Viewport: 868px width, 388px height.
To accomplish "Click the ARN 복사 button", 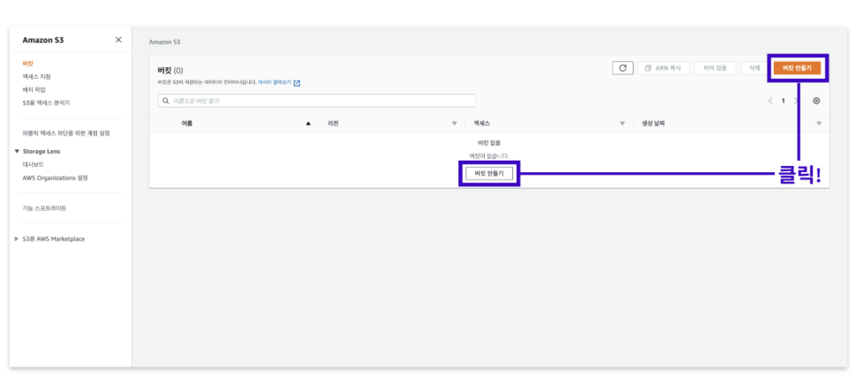I will (663, 68).
